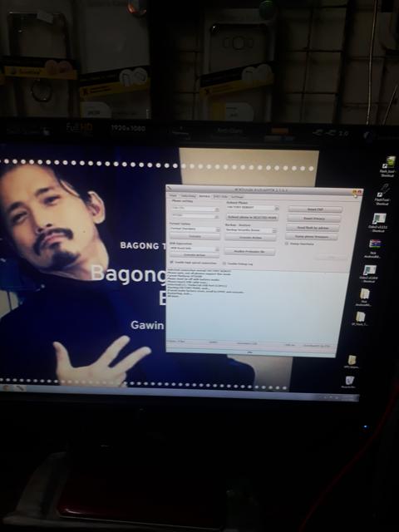
Task: Click the Execute Action button under Backup - Restore
Action: point(250,238)
